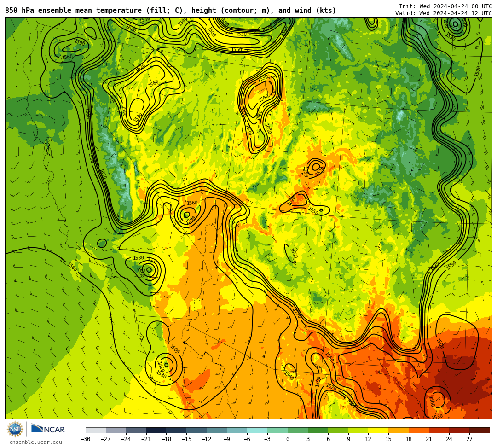Pick the colorbar swatch between −12 and −9
The image size is (497, 448).
click(x=217, y=430)
